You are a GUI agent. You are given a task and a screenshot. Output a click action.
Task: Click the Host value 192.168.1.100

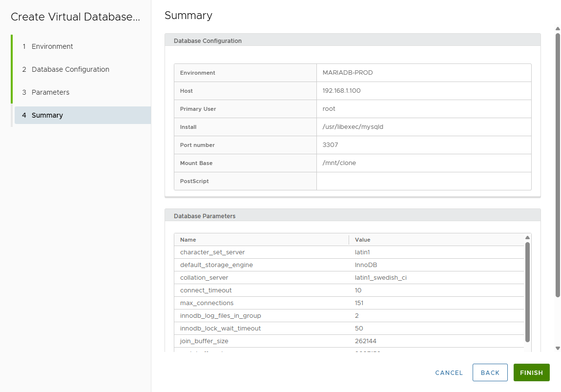pos(342,91)
